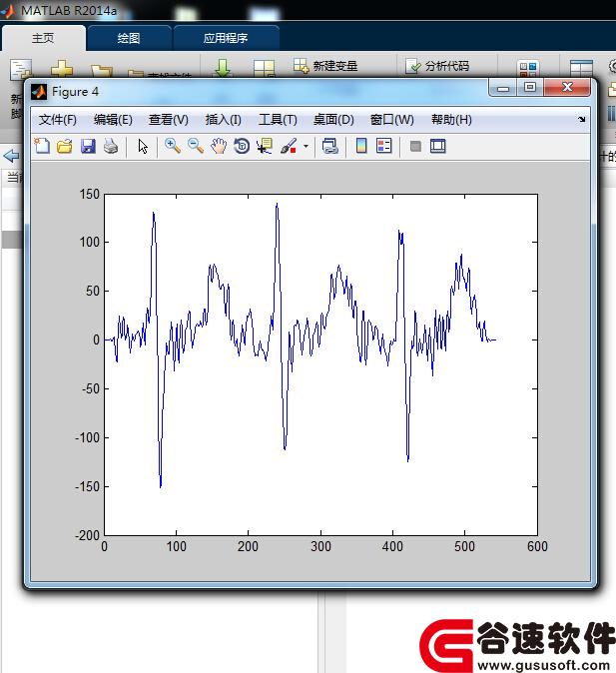The height and width of the screenshot is (673, 616).
Task: Select the Pan hand tool
Action: click(x=219, y=147)
